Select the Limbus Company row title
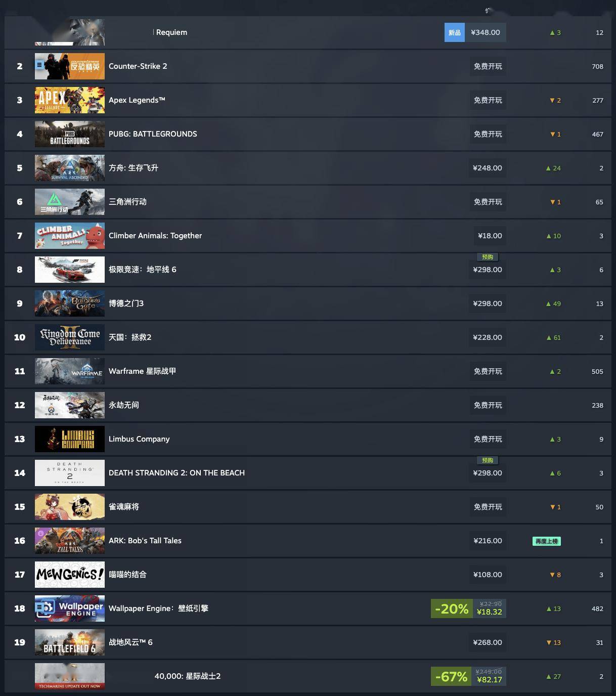 [139, 439]
